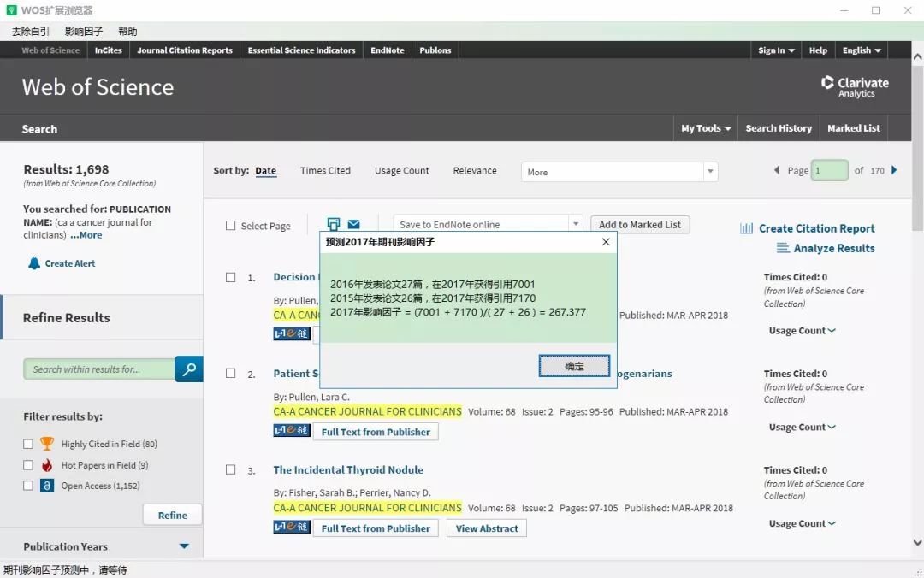Enable Highly Cited in Field filter
924x578 pixels.
click(28, 444)
